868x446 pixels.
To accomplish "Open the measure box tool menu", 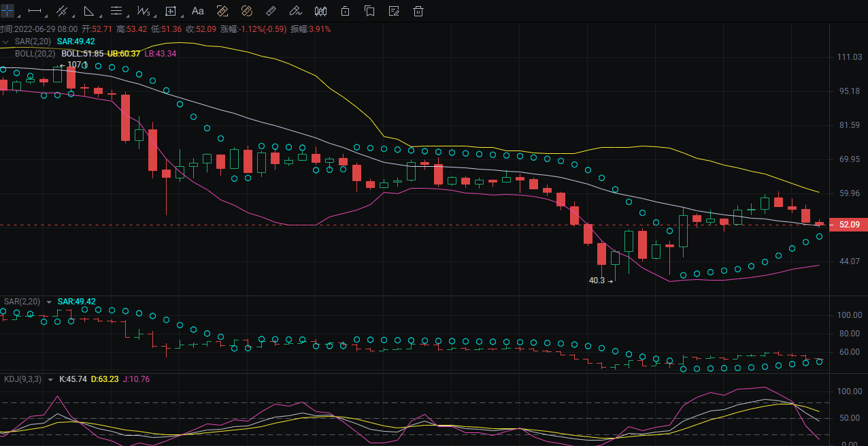I will point(171,11).
